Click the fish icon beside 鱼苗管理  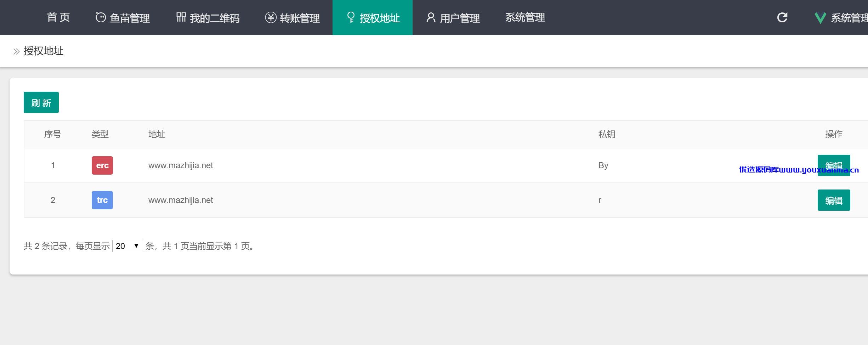tap(101, 17)
